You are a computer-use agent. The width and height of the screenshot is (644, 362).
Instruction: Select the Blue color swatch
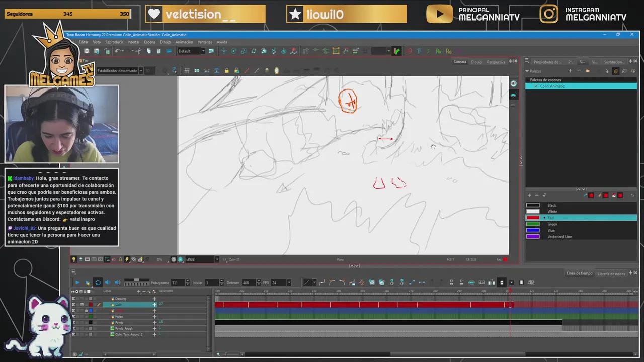[533, 230]
